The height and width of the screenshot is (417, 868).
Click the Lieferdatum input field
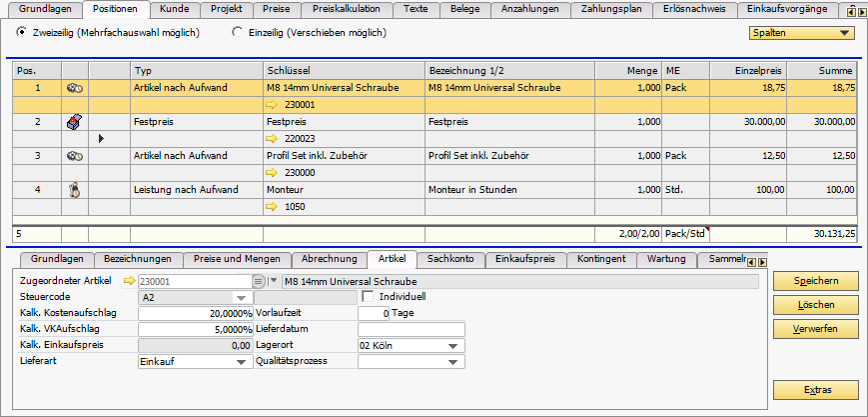pos(412,329)
